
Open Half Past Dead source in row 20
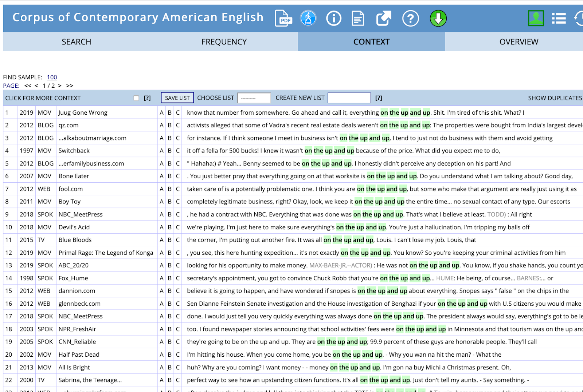(x=79, y=355)
